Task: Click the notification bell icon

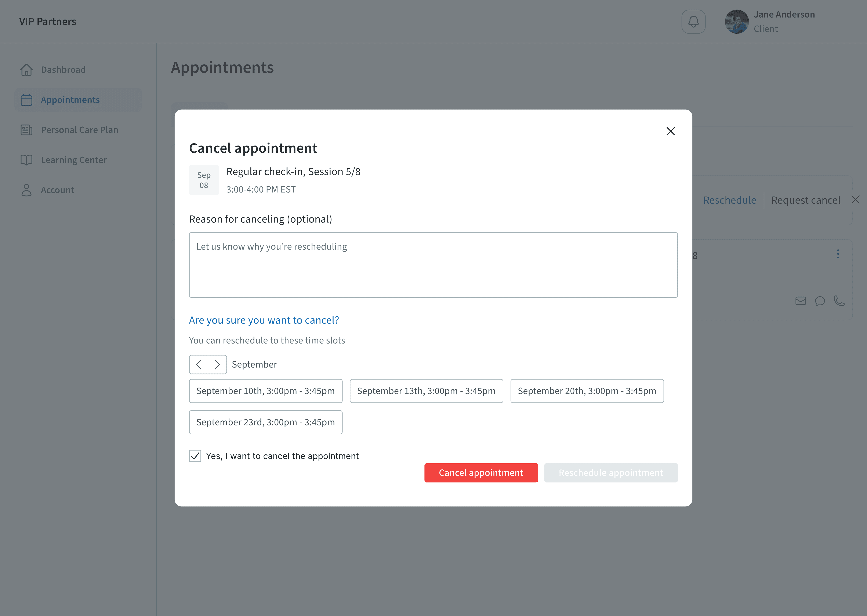Action: coord(693,22)
